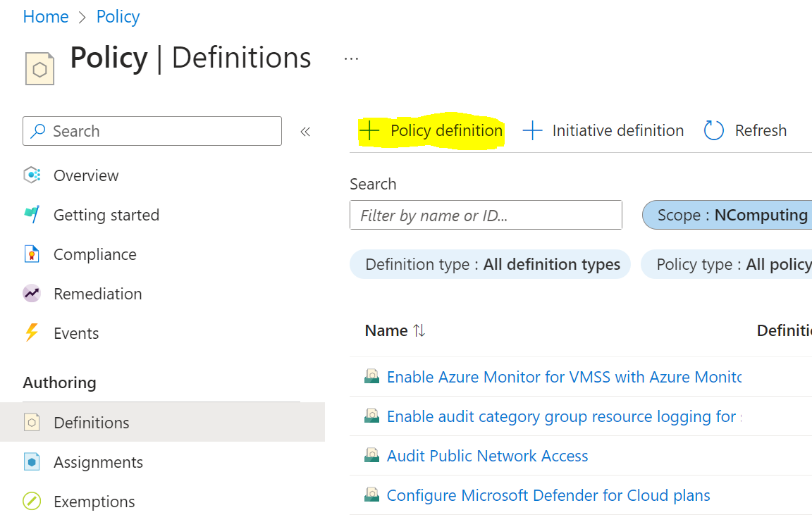The image size is (812, 522).
Task: Click the circular Refresh icon
Action: click(x=714, y=130)
